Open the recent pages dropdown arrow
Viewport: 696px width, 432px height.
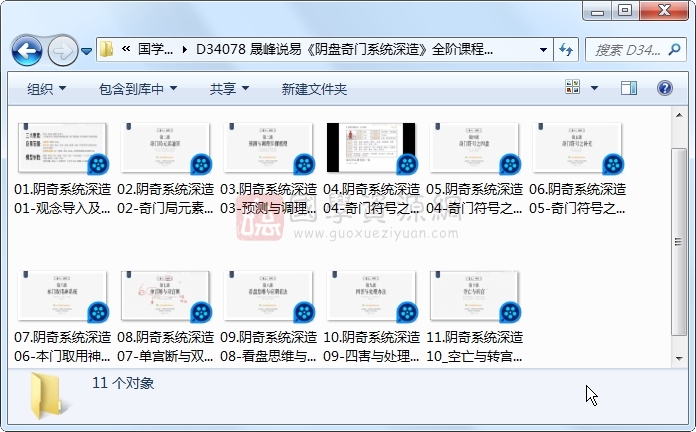tap(87, 52)
